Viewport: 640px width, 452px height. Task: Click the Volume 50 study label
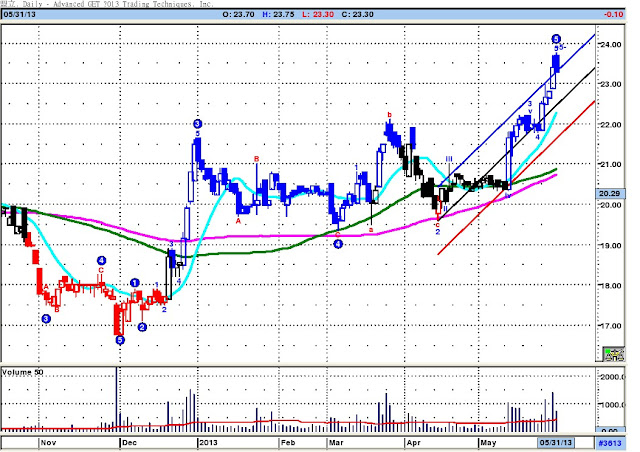tap(22, 372)
